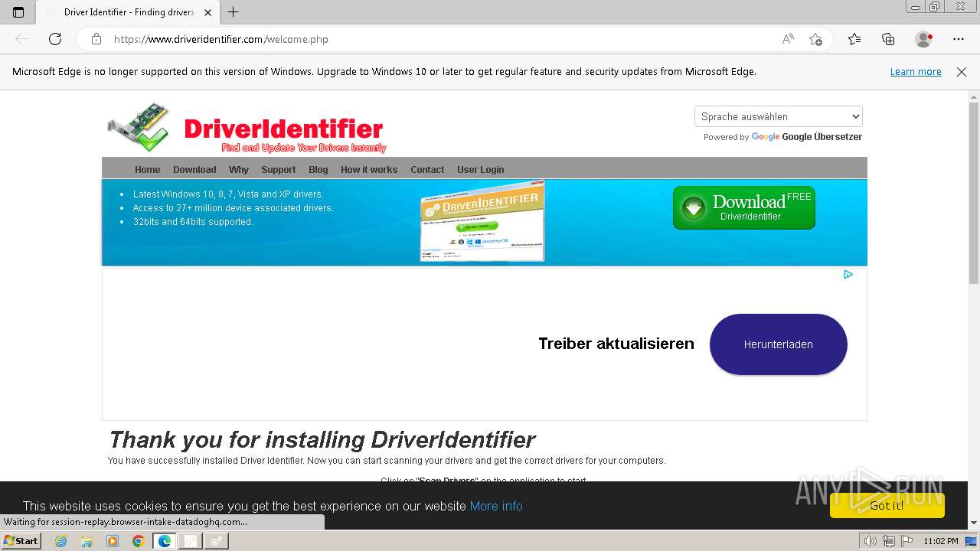Follow the Learn more link

(x=916, y=72)
